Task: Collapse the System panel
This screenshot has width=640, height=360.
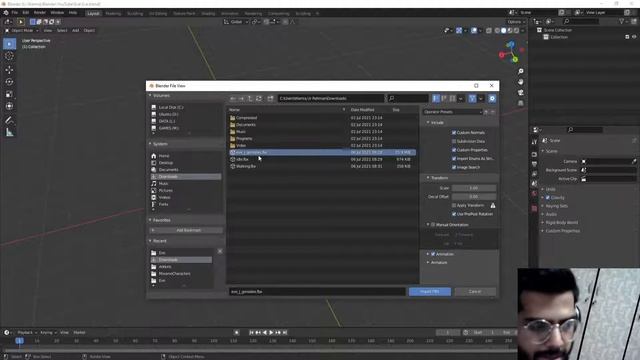Action: (x=150, y=144)
